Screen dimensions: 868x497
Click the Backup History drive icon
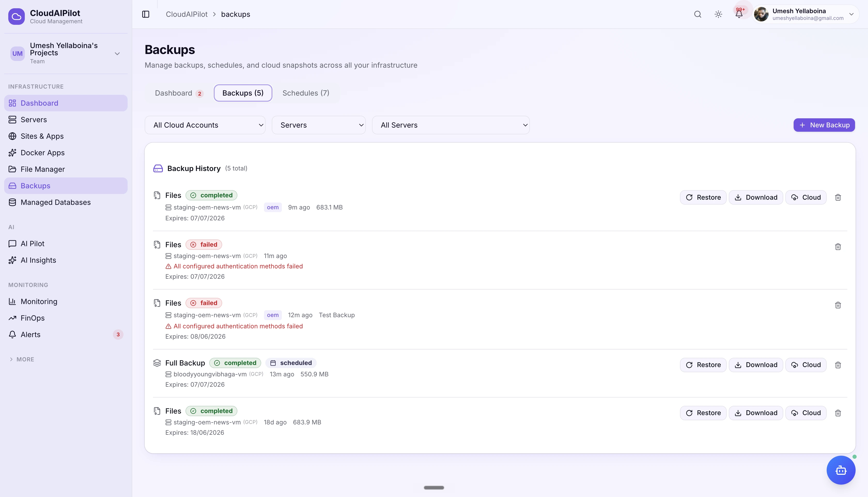point(158,169)
